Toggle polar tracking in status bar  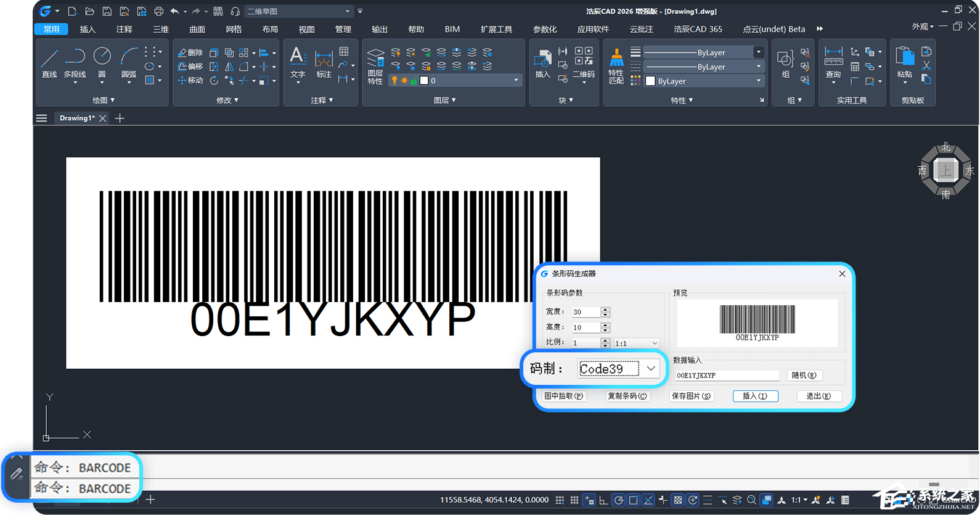point(618,500)
